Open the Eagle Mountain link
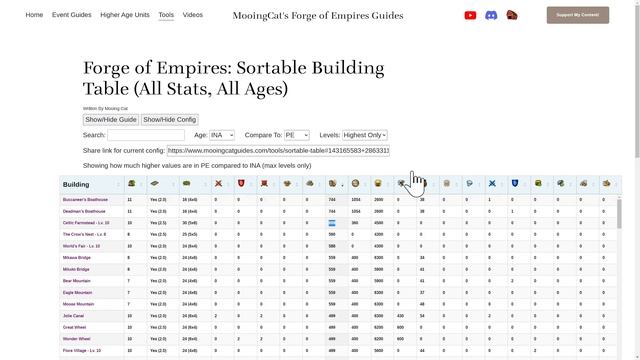This screenshot has height=360, width=640. pos(78,293)
